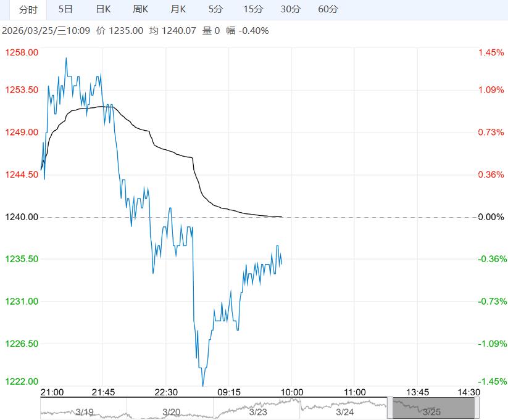Click the 0.00% baseline percentage label
508x420 pixels.
(x=491, y=217)
